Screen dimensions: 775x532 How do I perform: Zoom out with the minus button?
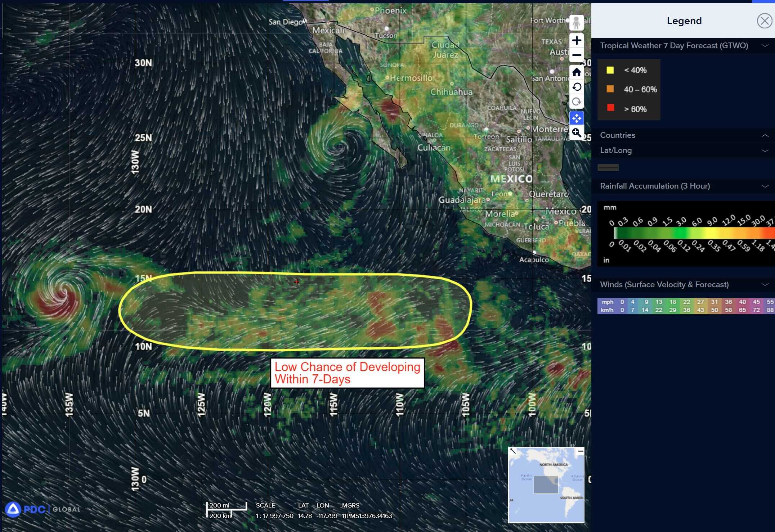click(577, 55)
